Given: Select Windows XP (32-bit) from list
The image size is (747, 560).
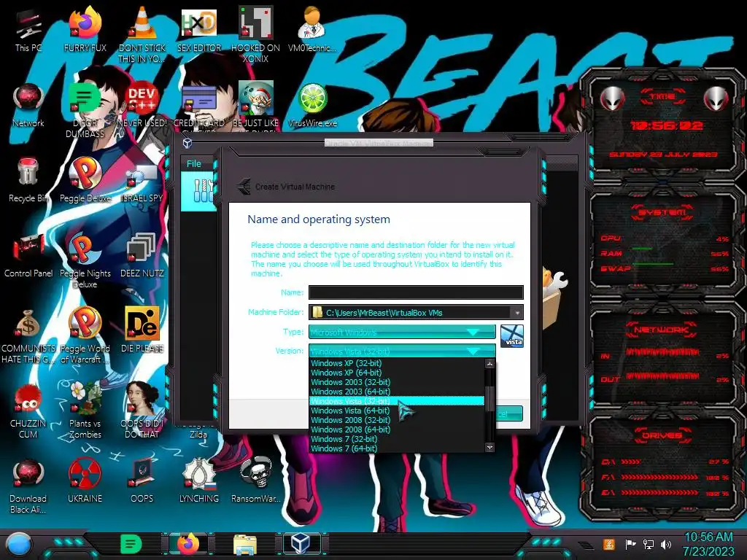Looking at the screenshot, I should [x=396, y=363].
